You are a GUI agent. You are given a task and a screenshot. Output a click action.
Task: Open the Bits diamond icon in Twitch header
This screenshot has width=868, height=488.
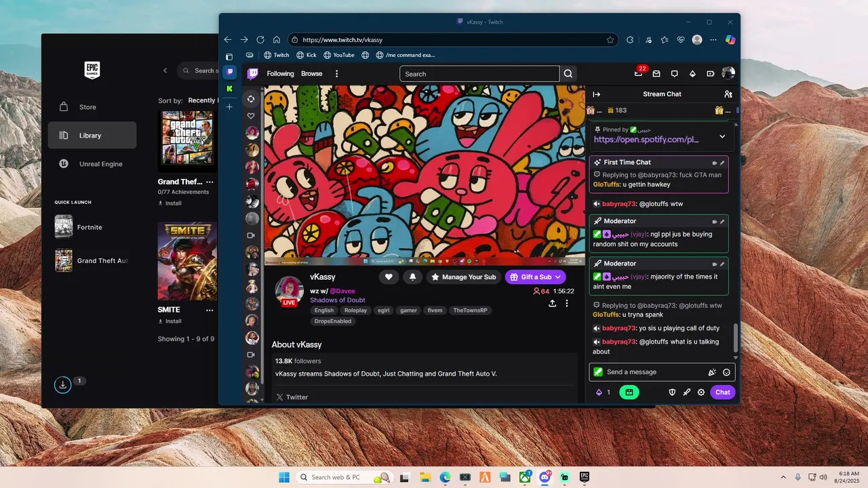point(692,74)
